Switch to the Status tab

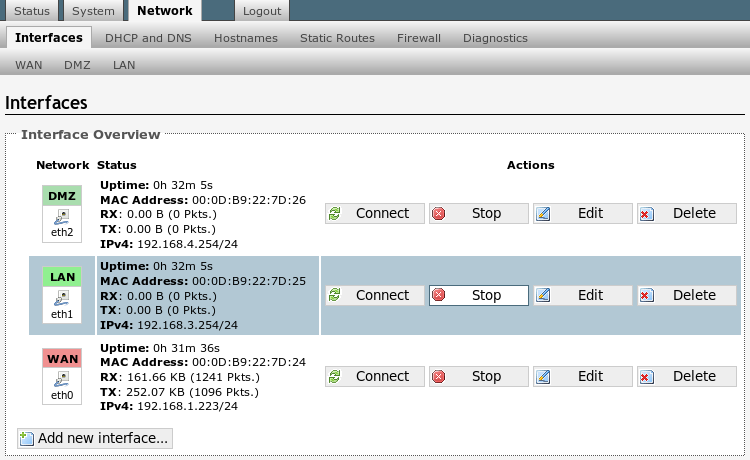tap(32, 11)
